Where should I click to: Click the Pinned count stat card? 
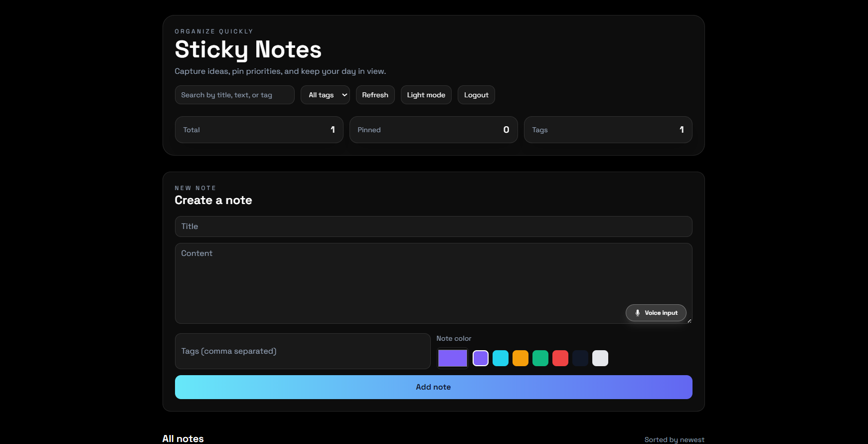[x=433, y=130]
